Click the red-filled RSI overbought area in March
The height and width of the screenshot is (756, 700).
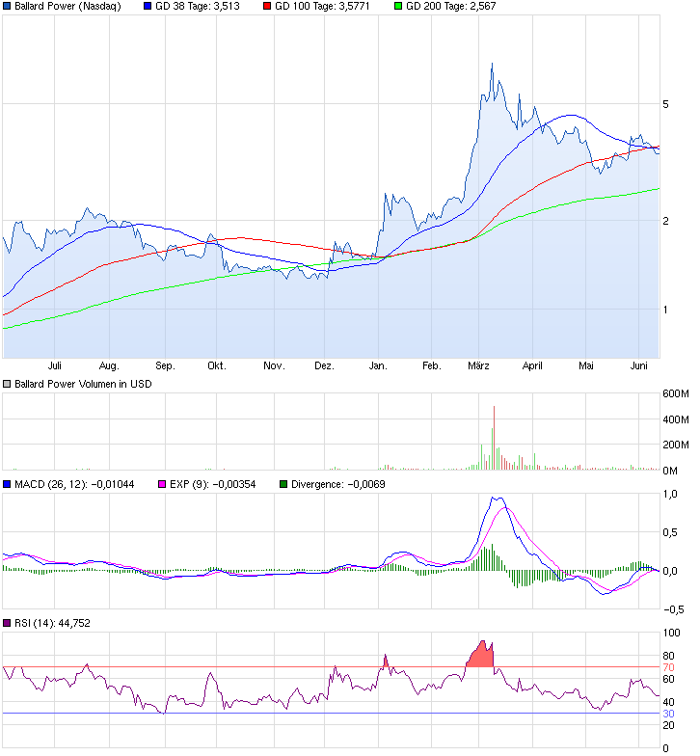[480, 657]
